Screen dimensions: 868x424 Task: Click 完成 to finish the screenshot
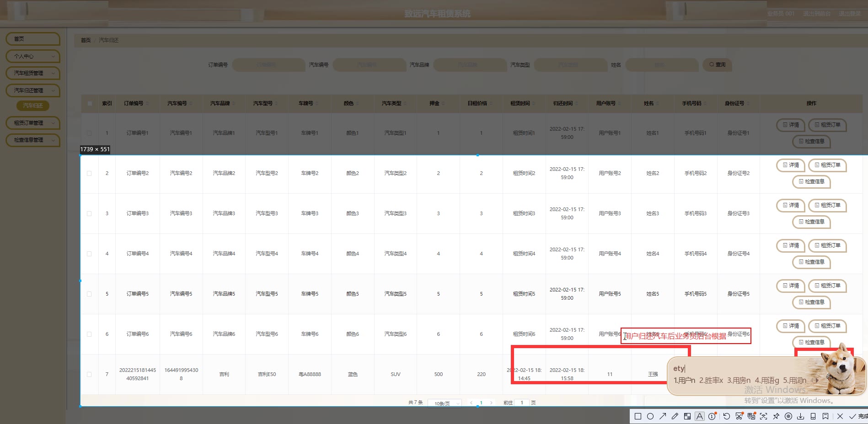point(859,416)
